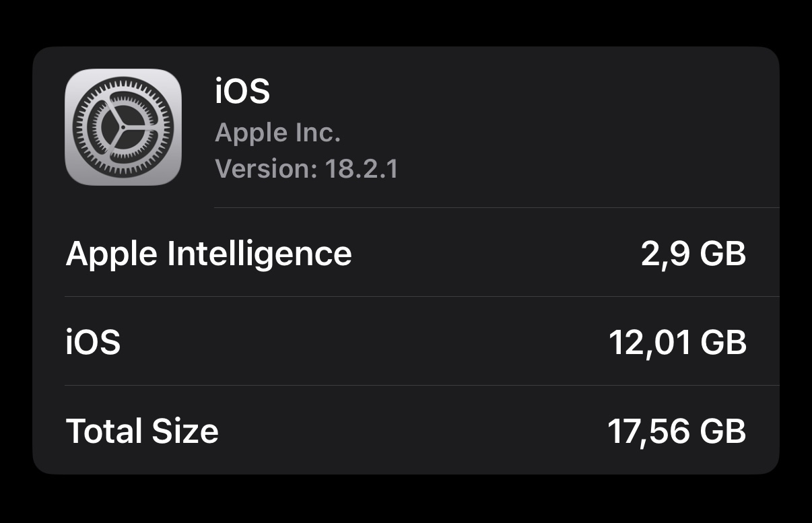Tap the "GB" unit in the Total Size row
Image resolution: width=812 pixels, height=523 pixels.
pyautogui.click(x=723, y=431)
